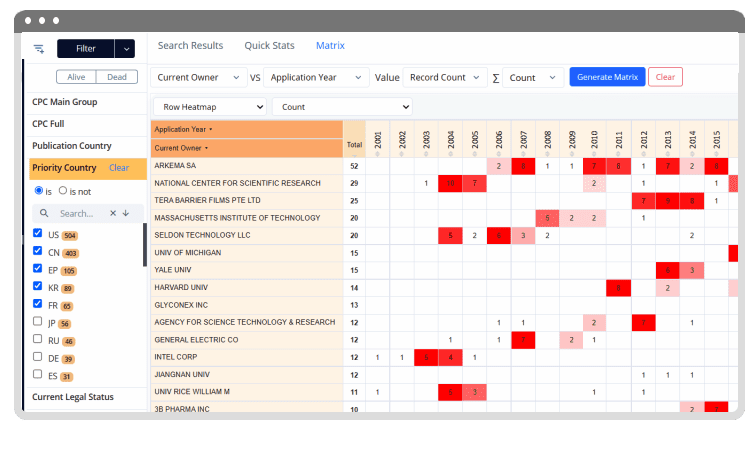This screenshot has height=450, width=750.
Task: Click the sort icon under 2015 column
Action: pos(717,154)
